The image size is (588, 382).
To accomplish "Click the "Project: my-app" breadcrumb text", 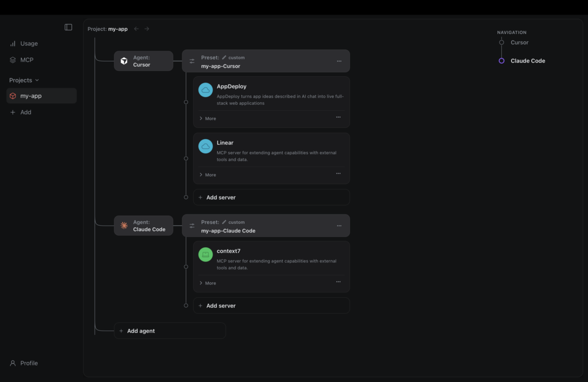I will click(107, 29).
